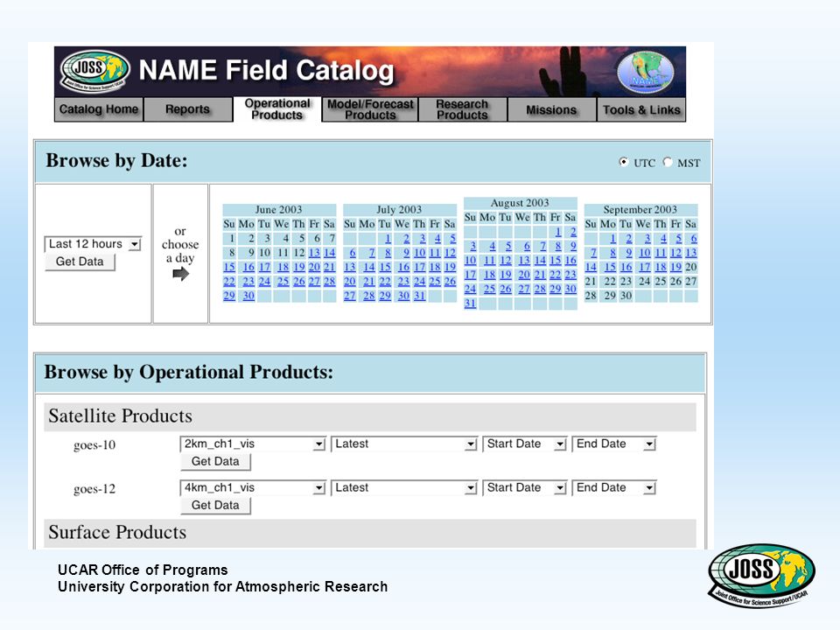The width and height of the screenshot is (840, 630).
Task: Select the MST radio button
Action: [667, 162]
